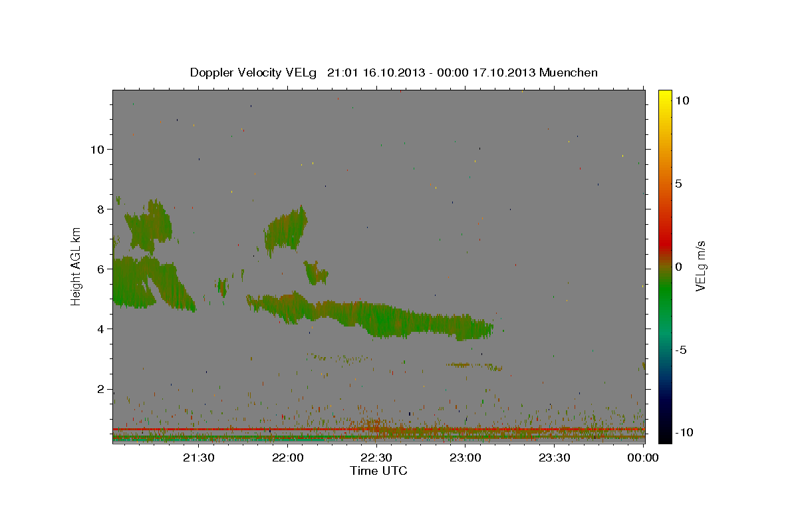Click the '22:30' time axis label
The image size is (798, 532).
click(x=376, y=458)
